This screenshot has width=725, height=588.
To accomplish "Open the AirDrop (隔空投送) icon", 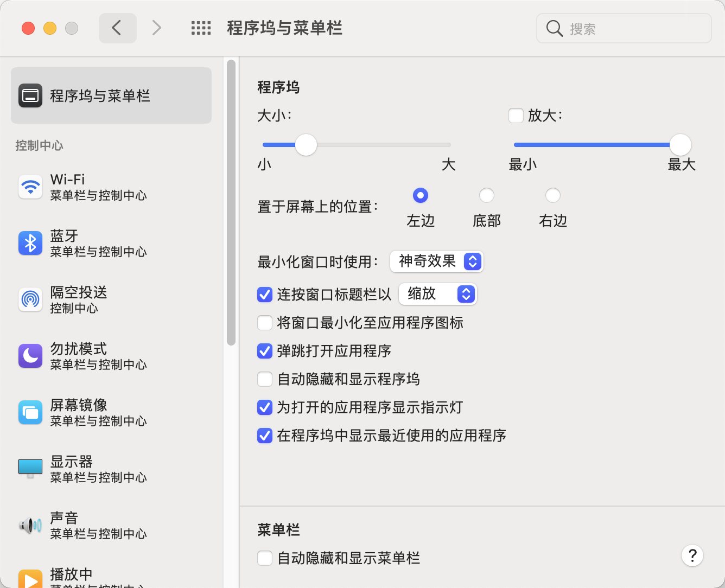I will pyautogui.click(x=30, y=300).
